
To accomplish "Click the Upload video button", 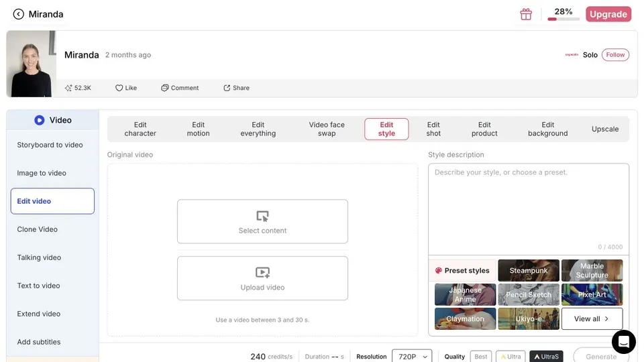I will [x=262, y=278].
